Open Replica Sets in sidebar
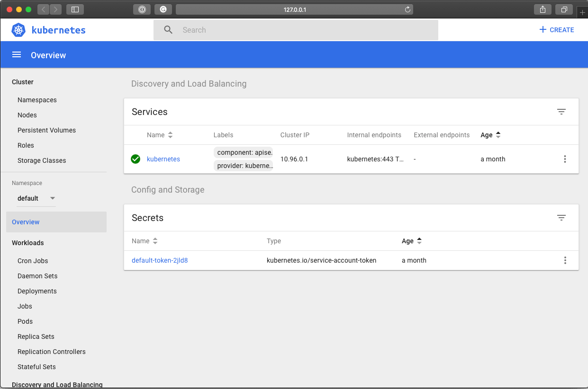 point(36,336)
